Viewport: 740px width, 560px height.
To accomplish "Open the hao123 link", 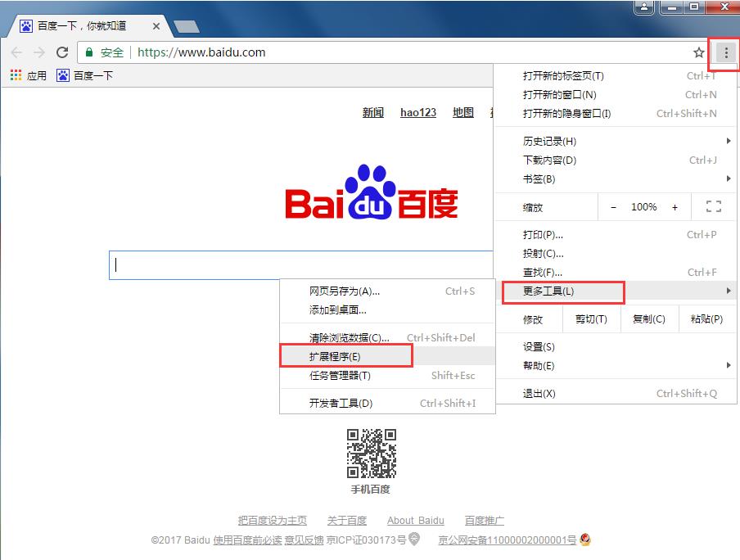I will point(418,112).
